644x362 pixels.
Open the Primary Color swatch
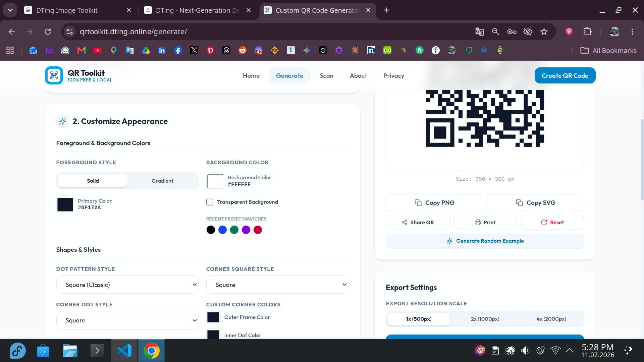pyautogui.click(x=65, y=204)
